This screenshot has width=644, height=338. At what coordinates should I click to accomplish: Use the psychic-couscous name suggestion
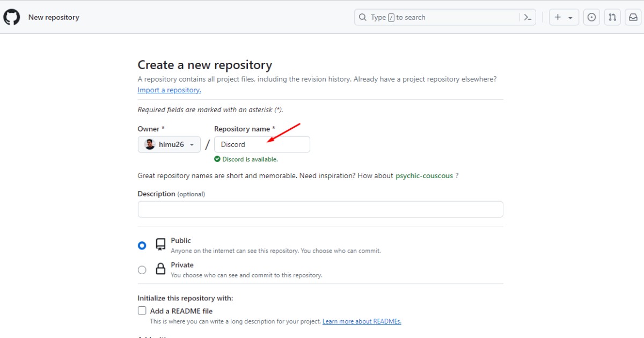click(424, 175)
